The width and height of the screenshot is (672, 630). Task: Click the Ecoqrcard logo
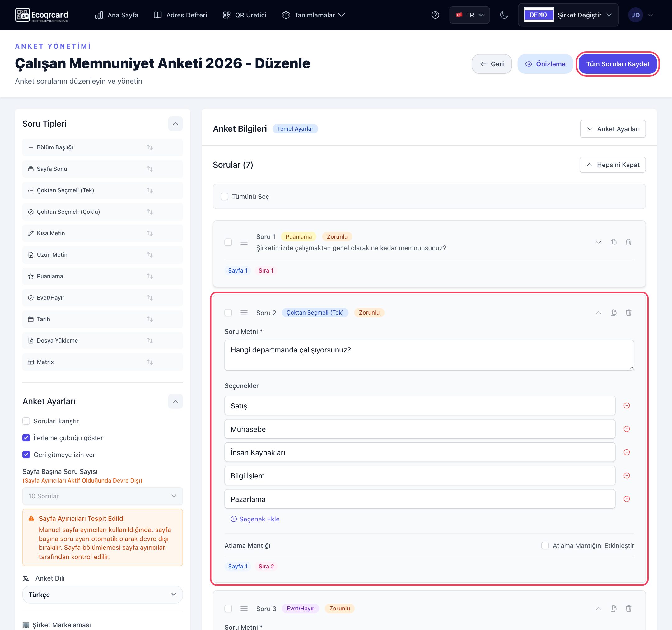[42, 15]
